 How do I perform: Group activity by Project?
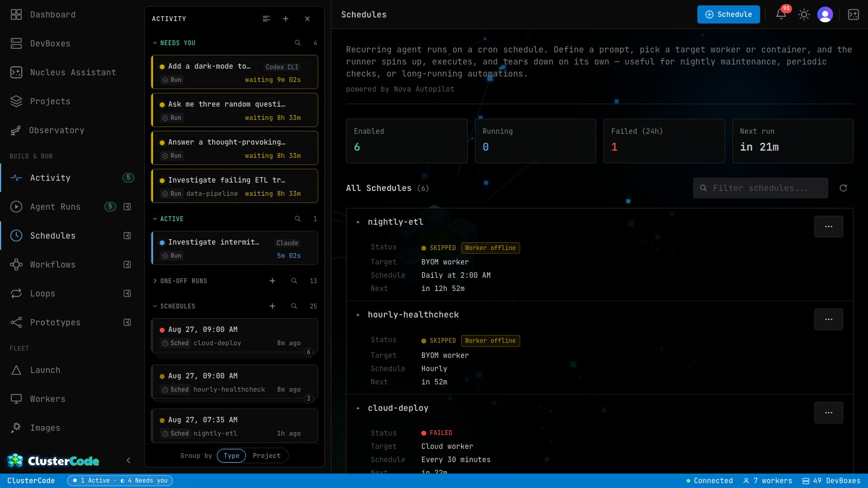pos(266,455)
